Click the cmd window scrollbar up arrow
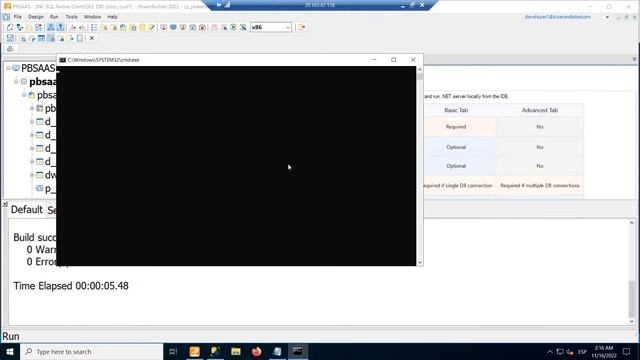This screenshot has width=640, height=360. [x=420, y=70]
